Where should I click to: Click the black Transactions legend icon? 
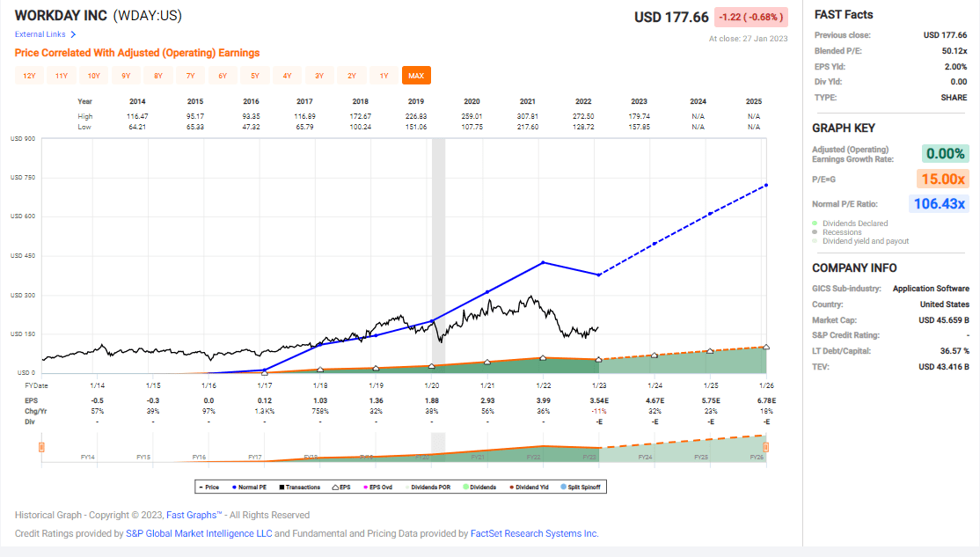(x=280, y=486)
